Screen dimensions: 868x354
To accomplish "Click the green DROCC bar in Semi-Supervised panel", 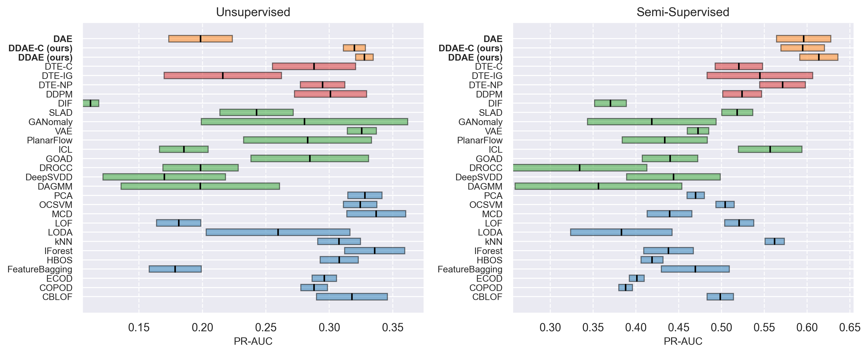I will point(580,168).
